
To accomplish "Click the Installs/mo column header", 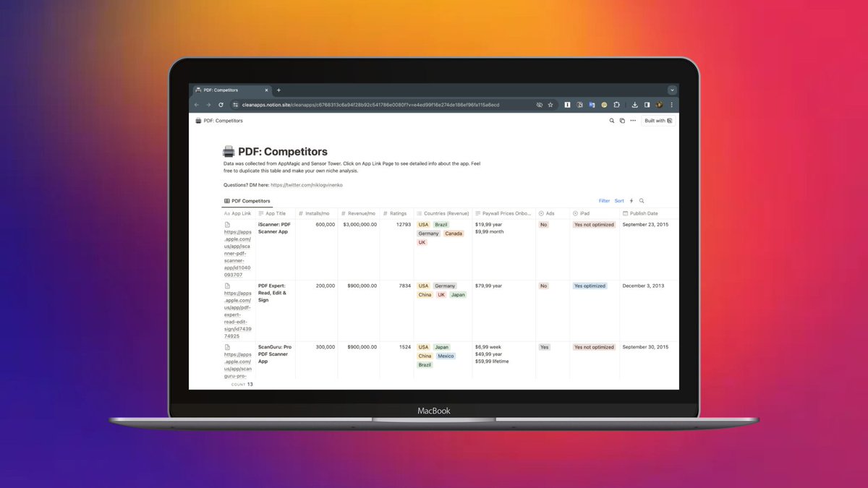I will point(317,213).
